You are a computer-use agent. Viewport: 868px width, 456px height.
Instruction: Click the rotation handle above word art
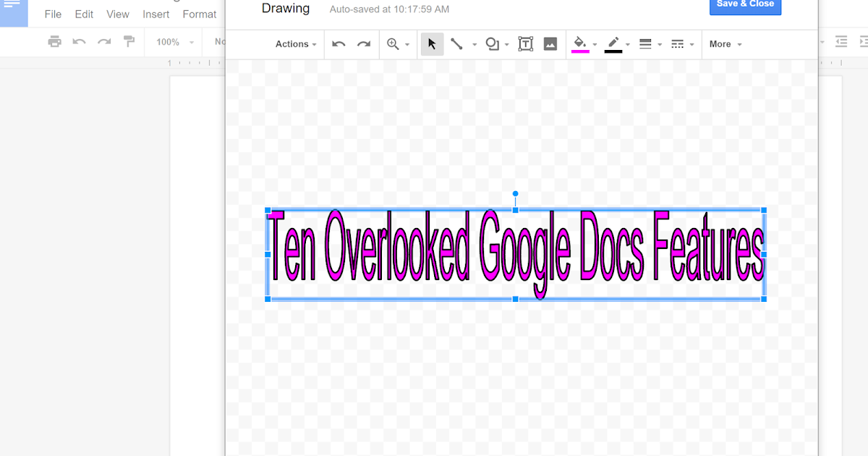(516, 194)
